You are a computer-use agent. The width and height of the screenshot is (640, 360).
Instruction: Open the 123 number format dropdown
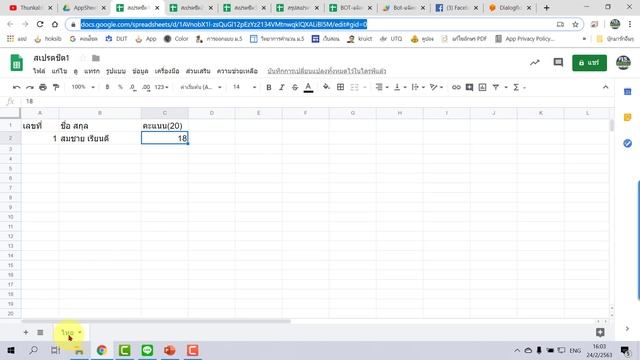[162, 87]
